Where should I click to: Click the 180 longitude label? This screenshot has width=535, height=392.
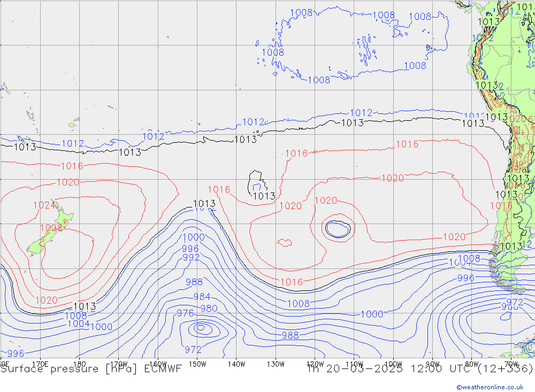[80, 364]
